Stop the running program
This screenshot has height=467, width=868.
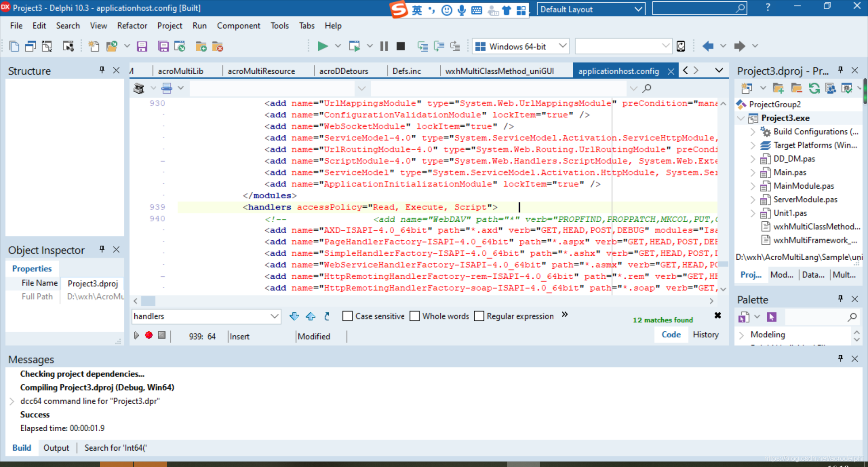(401, 46)
